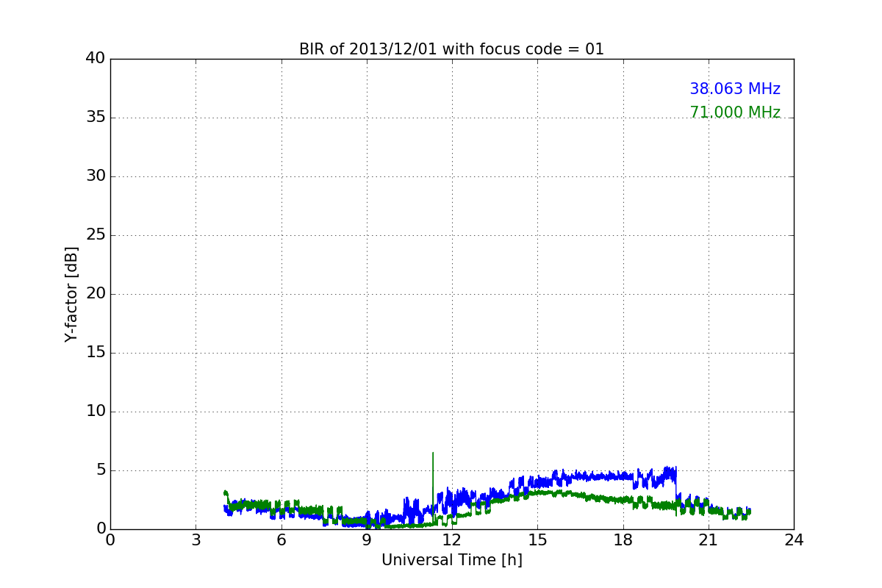The height and width of the screenshot is (588, 882).
Task: Click the y-axis tick label 5
Action: click(100, 470)
